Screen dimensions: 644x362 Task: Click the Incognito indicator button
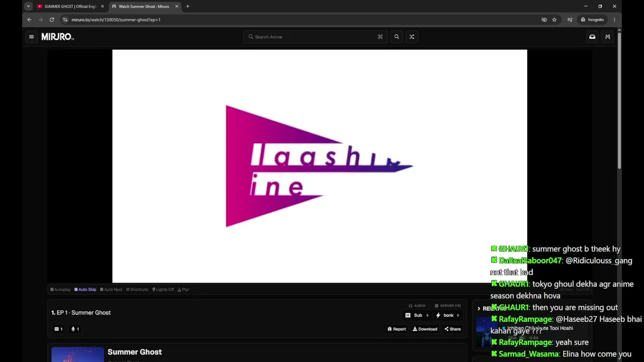[592, 20]
